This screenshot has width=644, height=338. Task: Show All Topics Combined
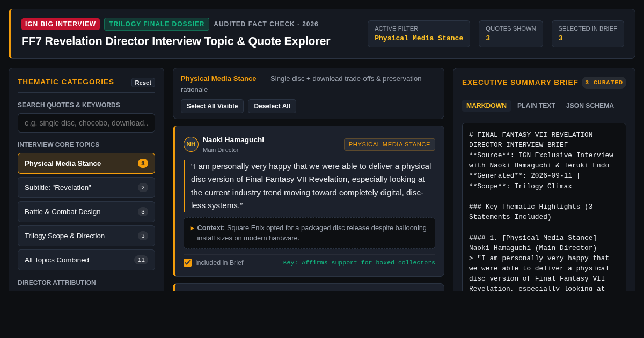pos(86,260)
